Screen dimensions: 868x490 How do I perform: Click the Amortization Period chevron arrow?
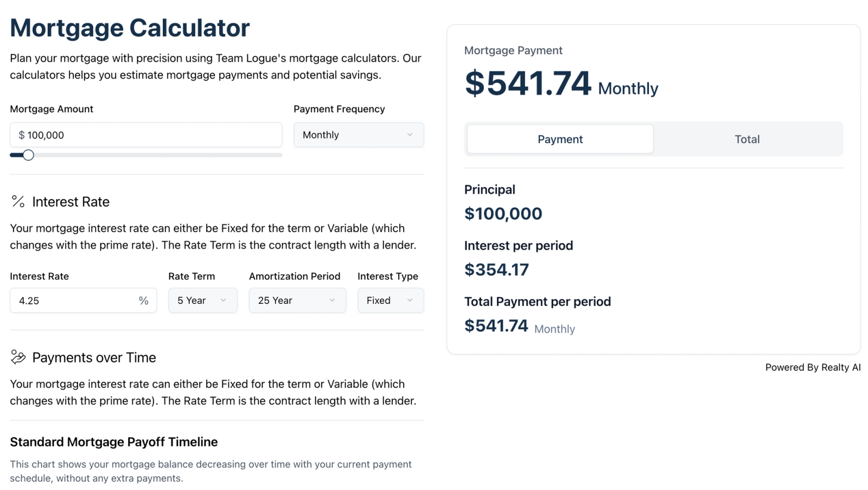point(332,300)
